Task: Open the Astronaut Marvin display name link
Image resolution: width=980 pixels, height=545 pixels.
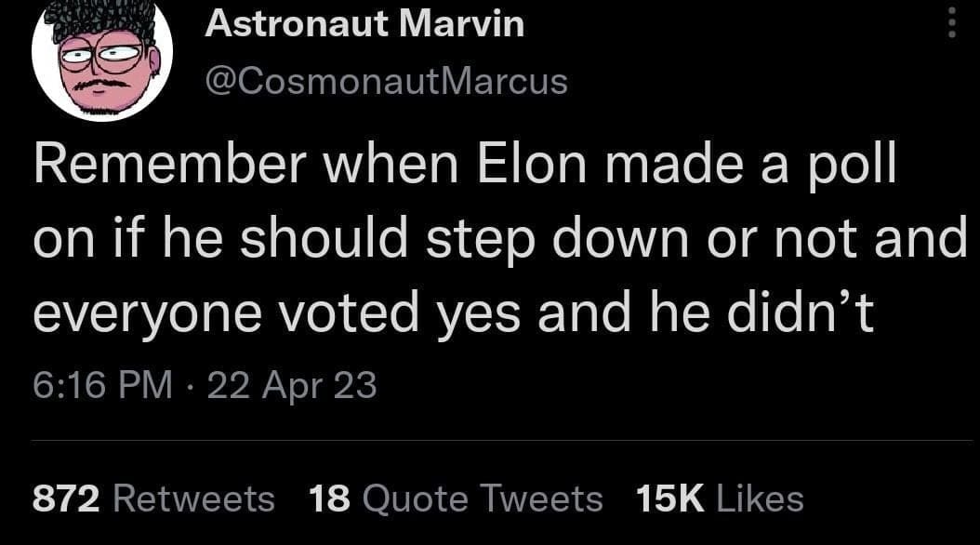Action: coord(364,24)
